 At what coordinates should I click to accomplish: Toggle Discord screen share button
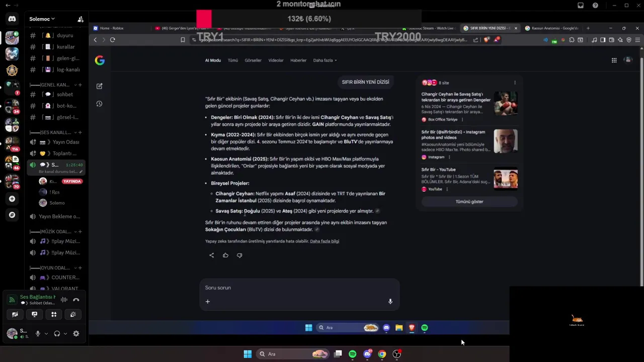tap(34, 314)
